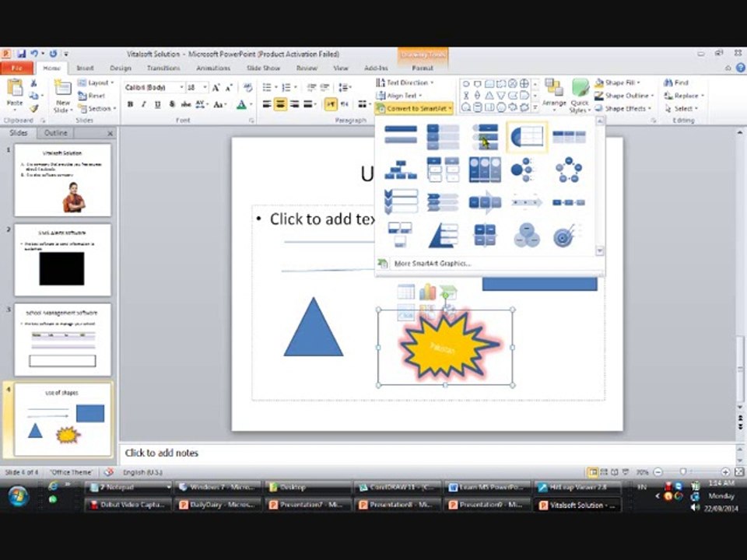Save the presentation from Quick Access toolbar
Image resolution: width=747 pixels, height=560 pixels.
click(x=20, y=54)
